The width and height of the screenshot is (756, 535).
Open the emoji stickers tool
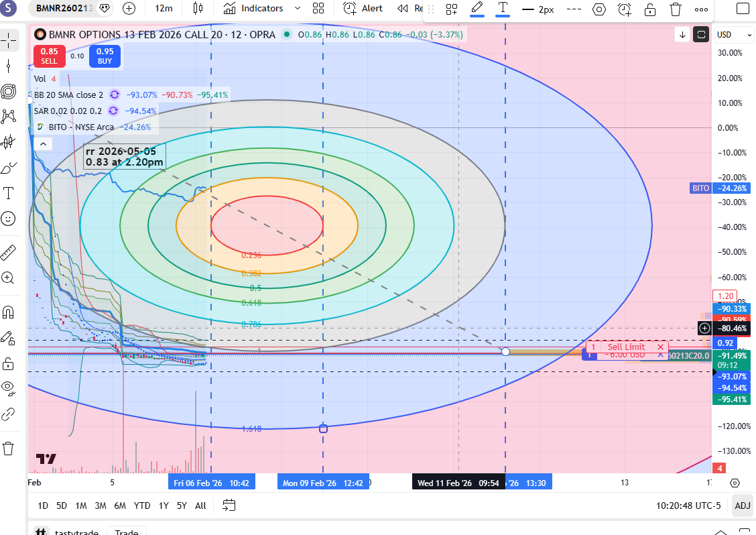coord(9,219)
